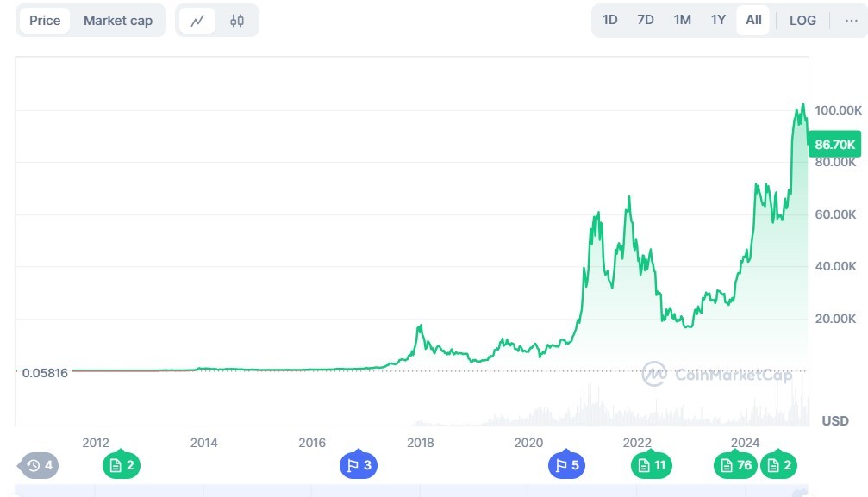Switch to line chart view icon
The image size is (868, 497).
pyautogui.click(x=197, y=21)
